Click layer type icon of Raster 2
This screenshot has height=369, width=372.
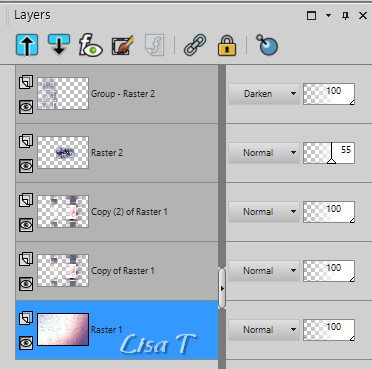pyautogui.click(x=26, y=141)
